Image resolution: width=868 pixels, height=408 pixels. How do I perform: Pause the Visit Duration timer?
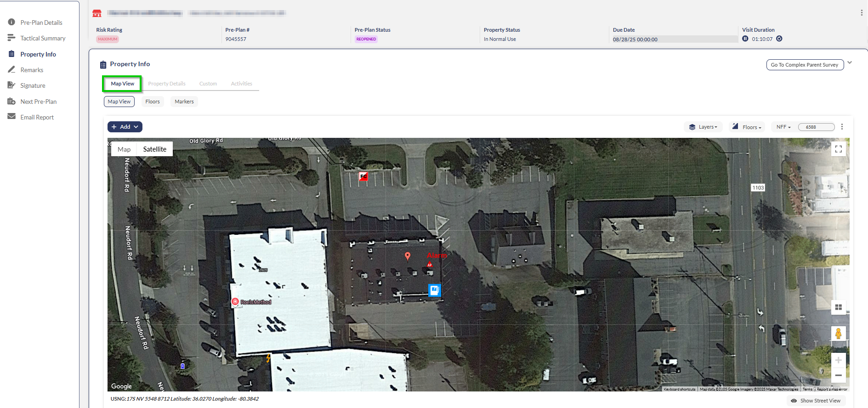click(745, 39)
